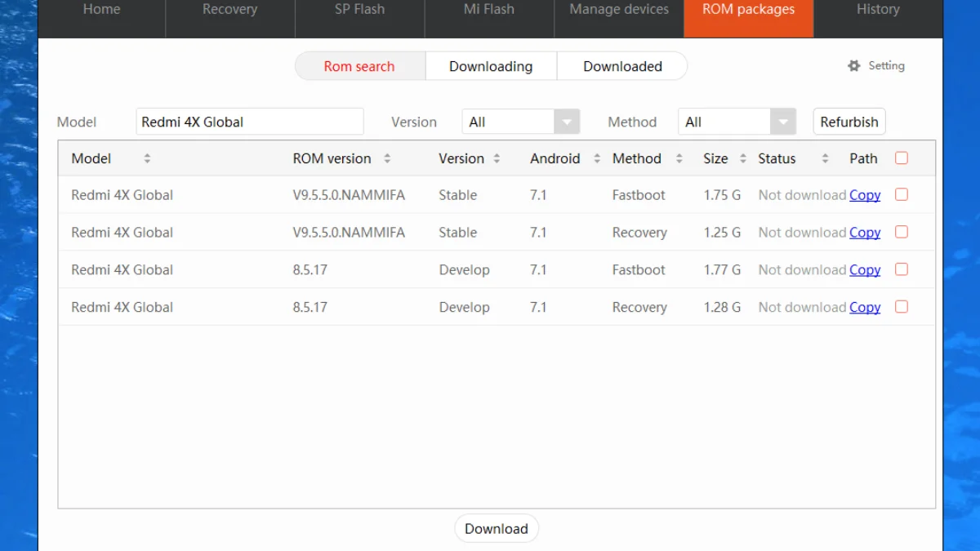Sort by Version column arrows

[x=497, y=158]
